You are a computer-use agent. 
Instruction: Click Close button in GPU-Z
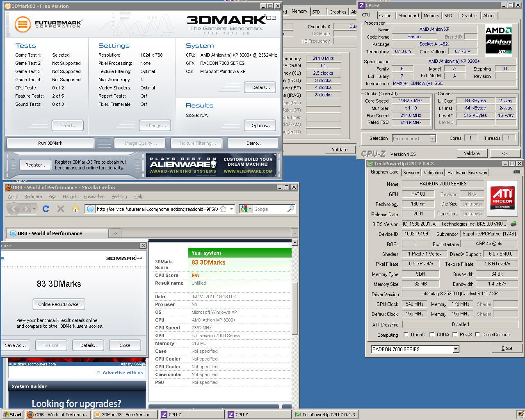click(x=507, y=348)
